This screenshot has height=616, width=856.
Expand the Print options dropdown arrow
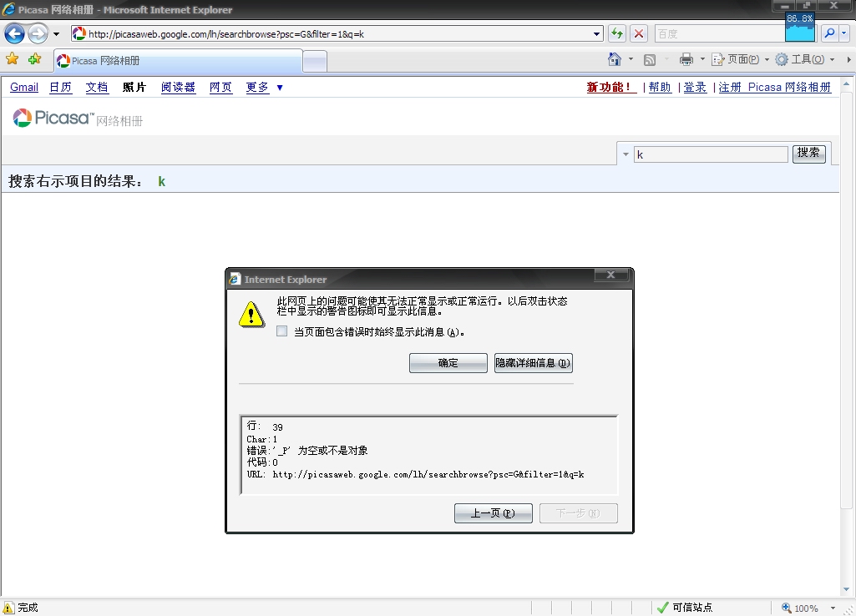tap(702, 59)
